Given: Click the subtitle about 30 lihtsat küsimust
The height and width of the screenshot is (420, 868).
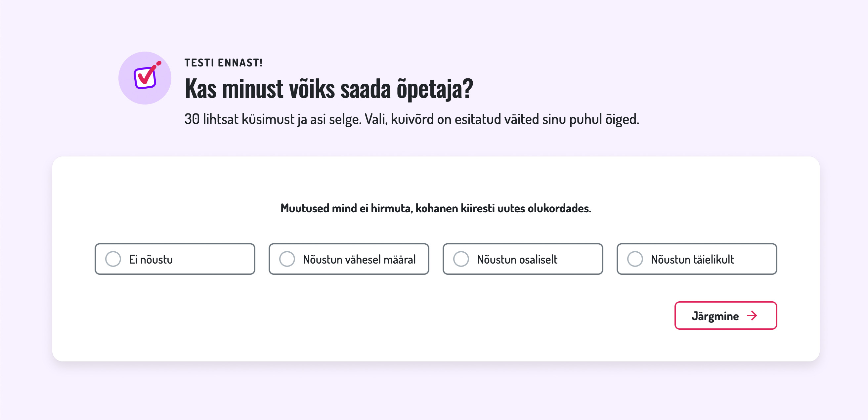Looking at the screenshot, I should [412, 119].
